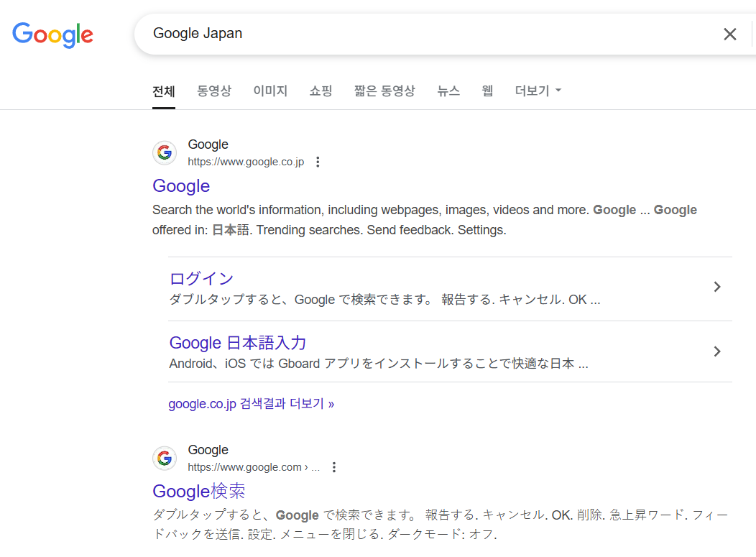Click the Google logo at top left
The image size is (756, 557).
pyautogui.click(x=52, y=34)
